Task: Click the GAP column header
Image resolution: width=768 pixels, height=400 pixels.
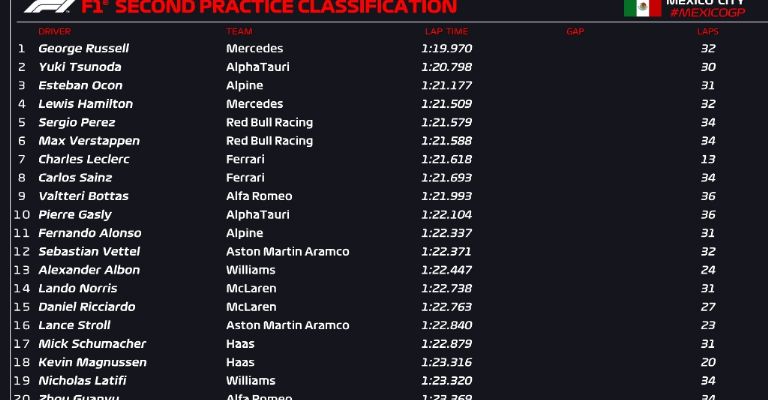Action: [x=575, y=32]
